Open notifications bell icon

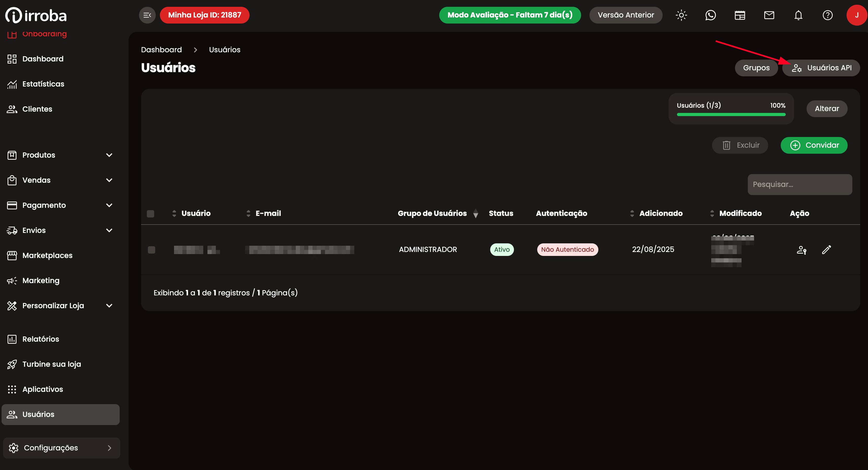tap(798, 15)
